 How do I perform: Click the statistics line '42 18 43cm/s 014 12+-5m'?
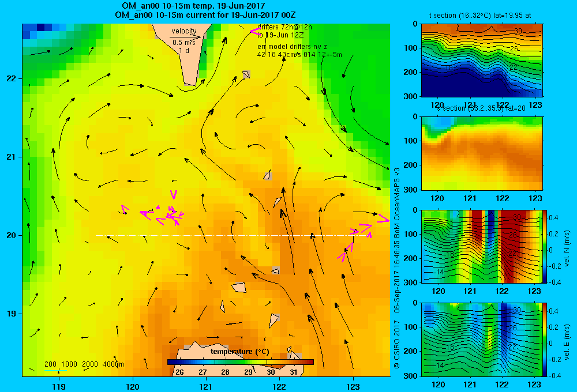point(299,55)
